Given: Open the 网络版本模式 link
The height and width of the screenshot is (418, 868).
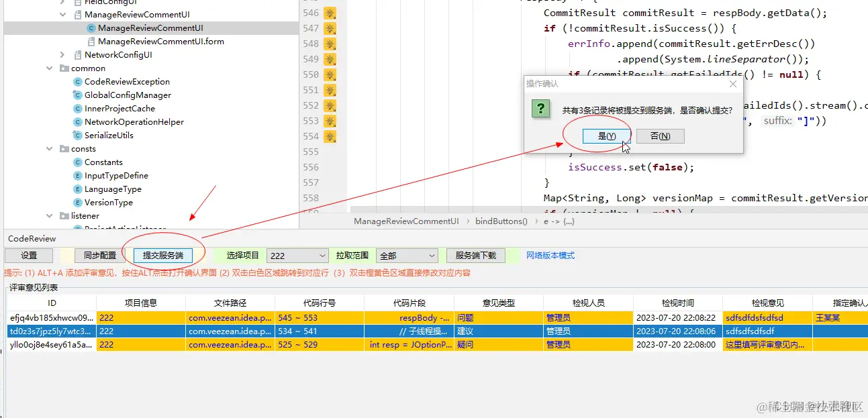Looking at the screenshot, I should tap(550, 256).
